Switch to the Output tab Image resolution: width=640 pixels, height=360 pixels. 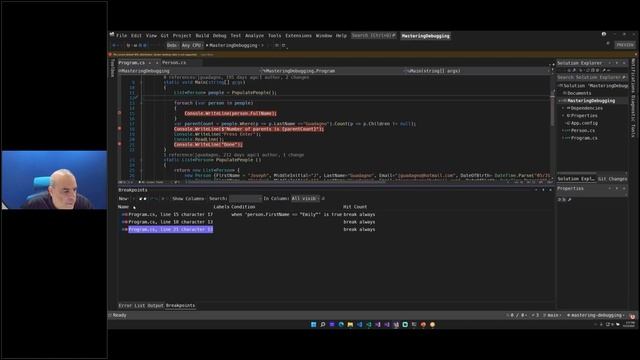pyautogui.click(x=155, y=305)
